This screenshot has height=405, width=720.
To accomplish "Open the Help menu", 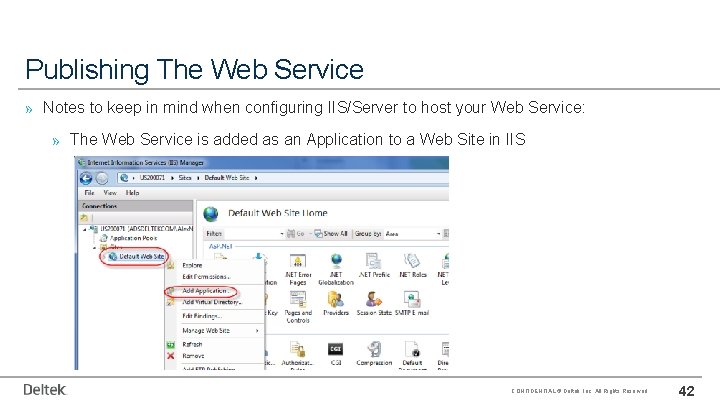I will pos(132,193).
